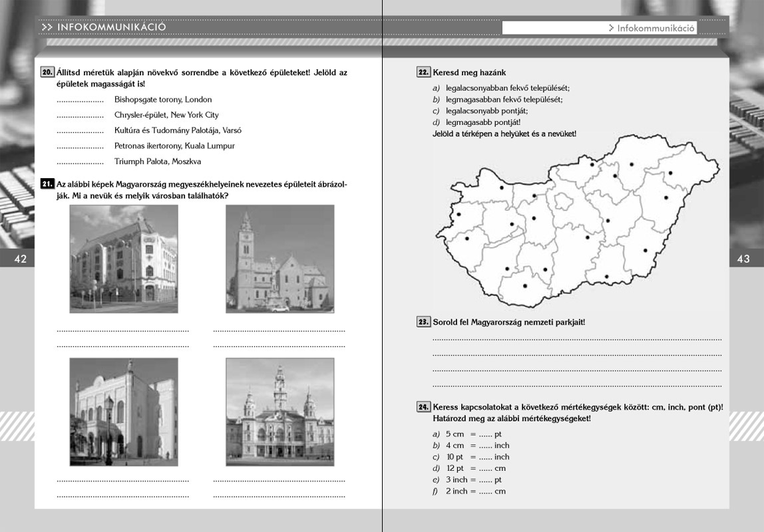The width and height of the screenshot is (764, 532).
Task: Select the bottom-right town hall photo
Action: point(280,412)
